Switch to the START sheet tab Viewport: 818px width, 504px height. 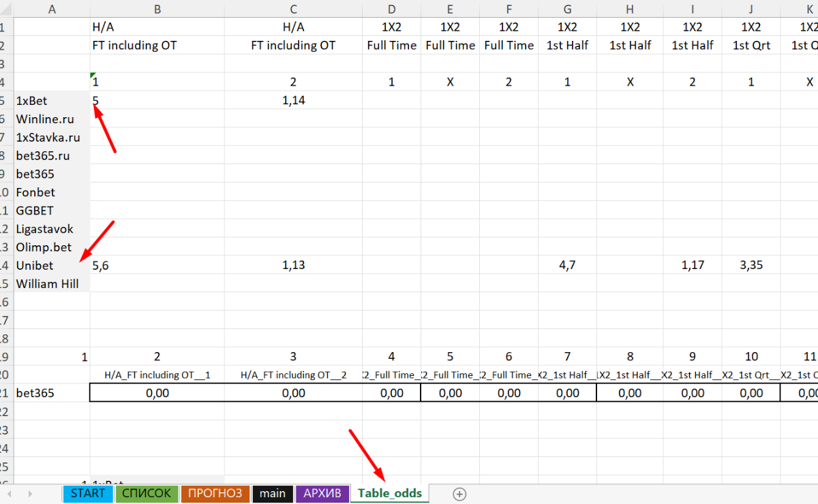[88, 494]
